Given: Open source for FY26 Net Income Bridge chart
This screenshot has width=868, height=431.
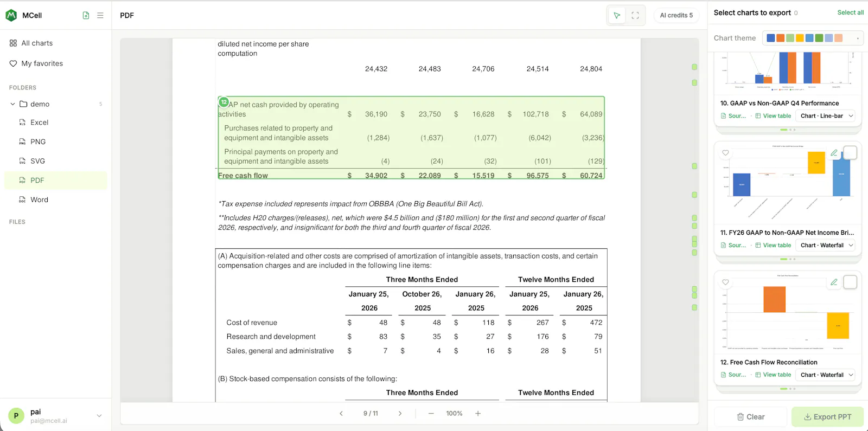Looking at the screenshot, I should [733, 246].
